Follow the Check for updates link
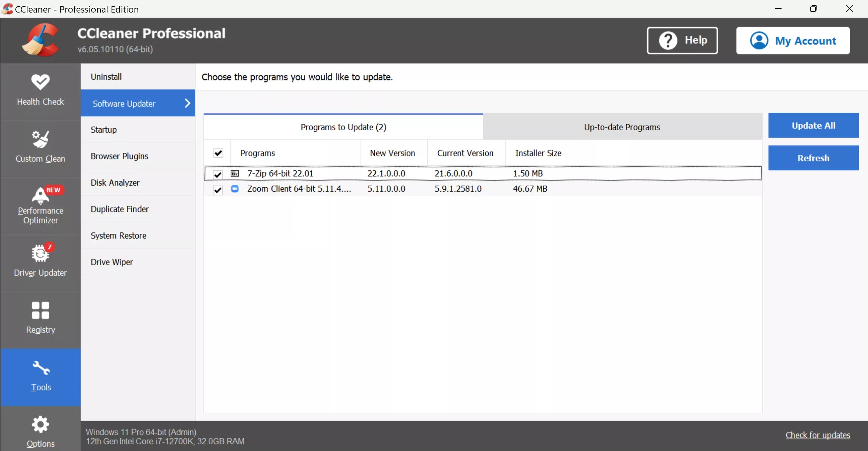 817,435
